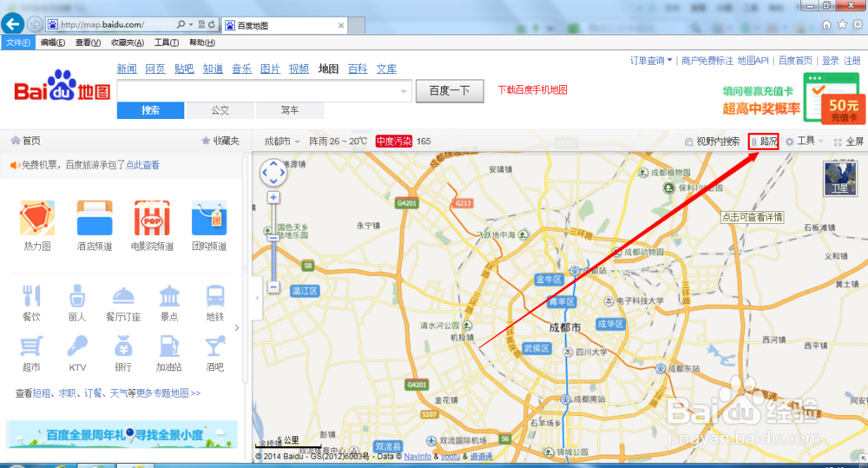Open 地图API link
Viewport: 868px width, 468px height.
pyautogui.click(x=753, y=61)
